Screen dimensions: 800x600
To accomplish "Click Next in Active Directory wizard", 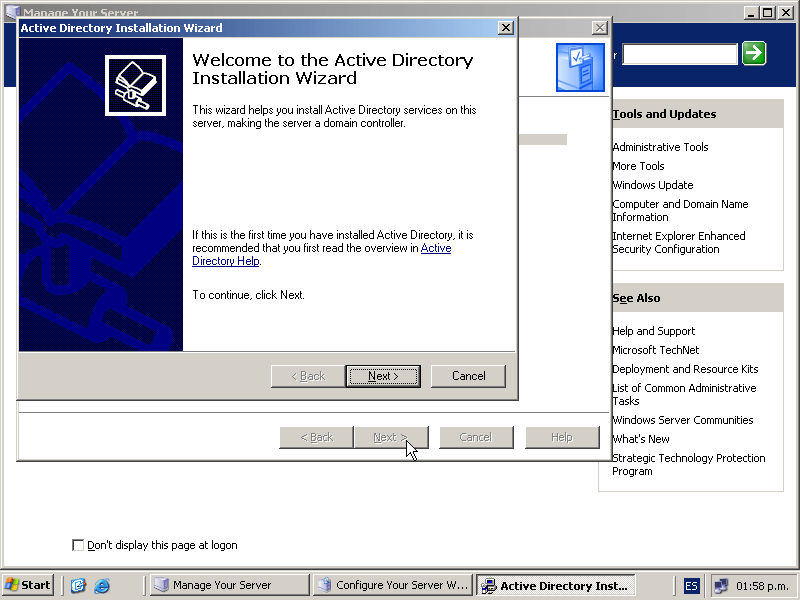I will click(x=382, y=376).
